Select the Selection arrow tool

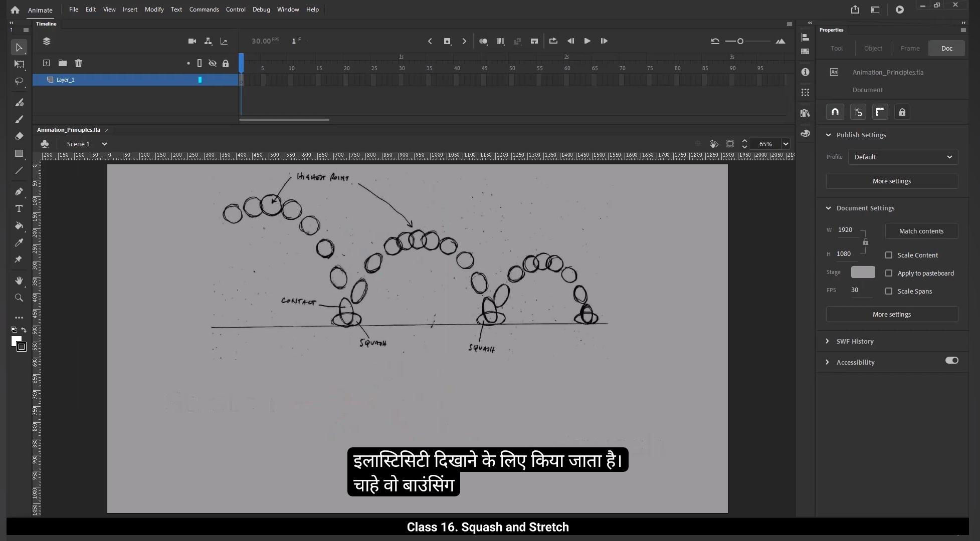click(19, 48)
